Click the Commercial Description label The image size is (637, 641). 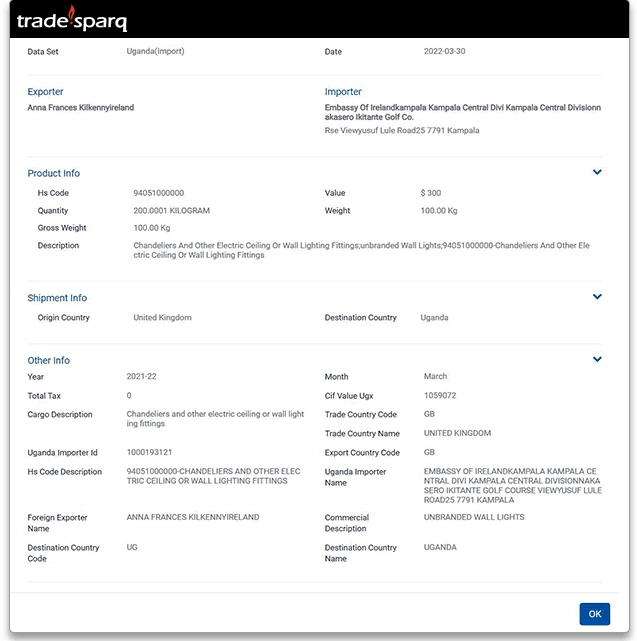(347, 523)
